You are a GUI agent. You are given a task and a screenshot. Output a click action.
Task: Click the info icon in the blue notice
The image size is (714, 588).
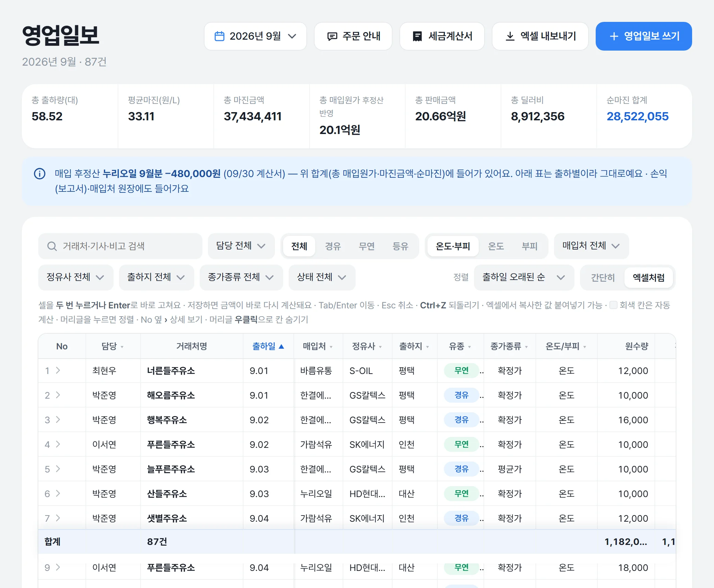tap(40, 174)
